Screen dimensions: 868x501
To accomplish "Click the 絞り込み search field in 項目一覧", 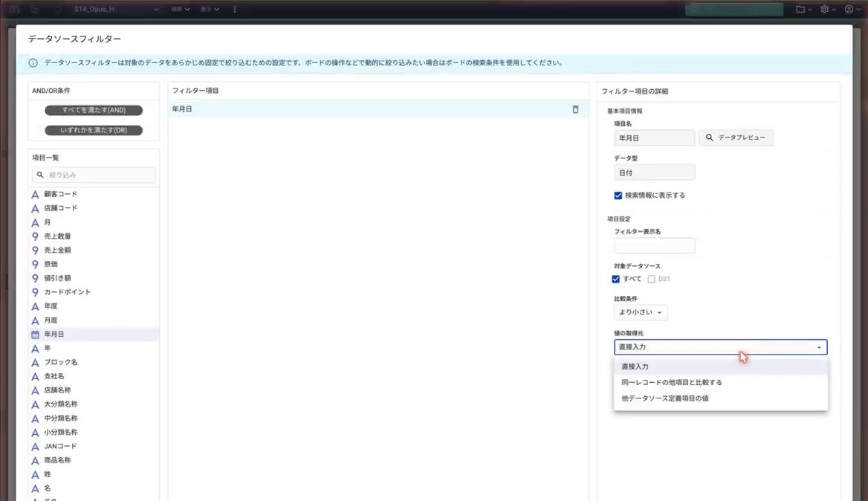I will coord(94,175).
